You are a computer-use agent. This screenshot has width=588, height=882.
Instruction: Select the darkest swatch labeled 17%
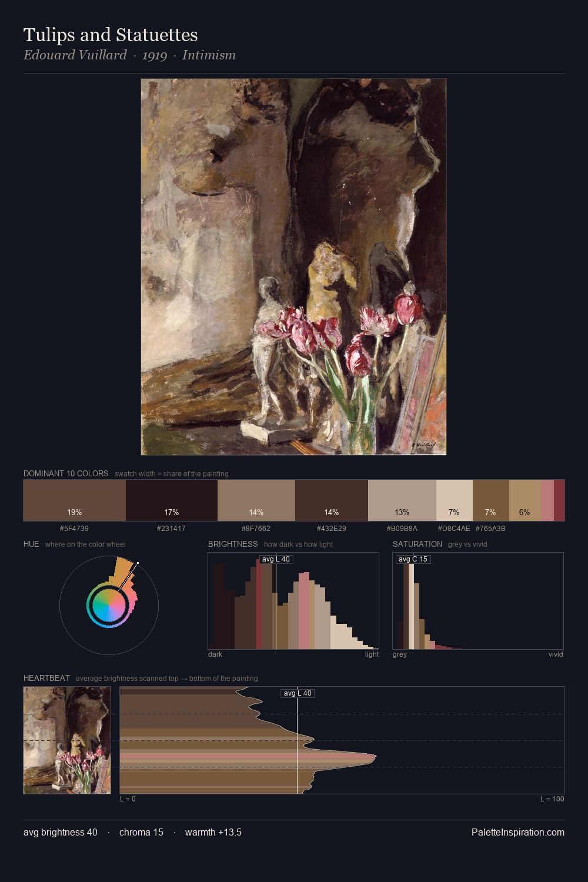[x=172, y=500]
